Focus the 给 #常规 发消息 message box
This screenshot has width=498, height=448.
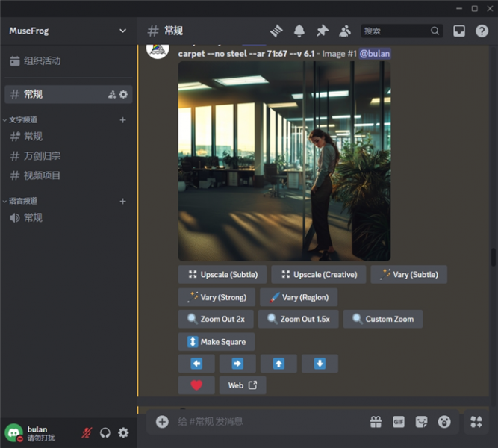pos(270,422)
